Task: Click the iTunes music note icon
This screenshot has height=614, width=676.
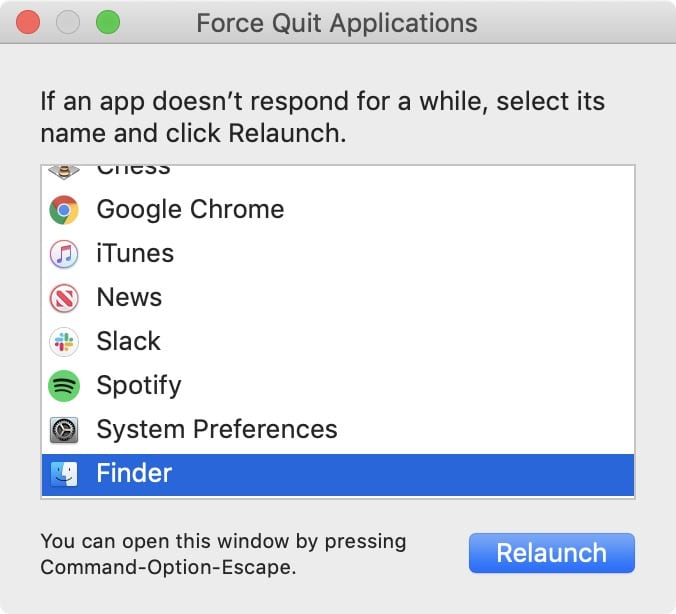Action: [64, 254]
